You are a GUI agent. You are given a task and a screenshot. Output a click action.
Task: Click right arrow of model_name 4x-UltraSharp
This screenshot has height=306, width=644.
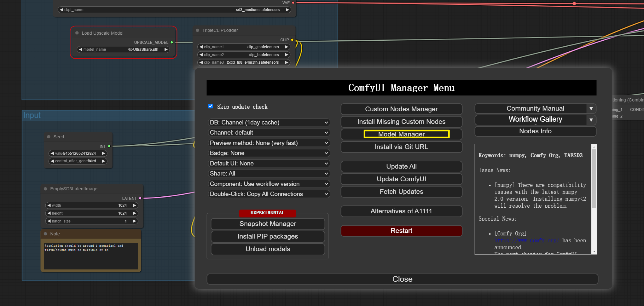click(166, 49)
